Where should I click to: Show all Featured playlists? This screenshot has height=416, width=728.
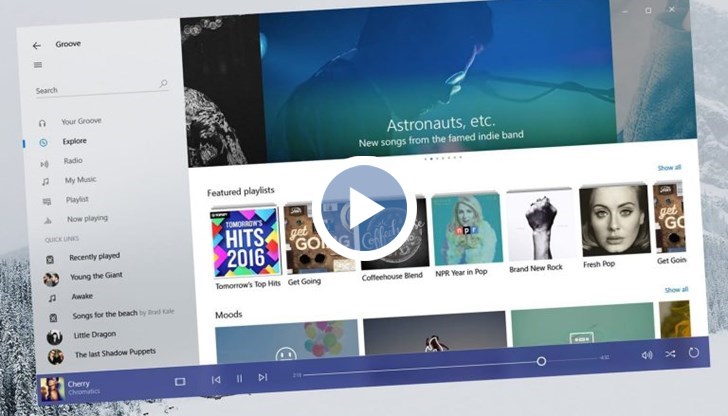click(x=669, y=168)
